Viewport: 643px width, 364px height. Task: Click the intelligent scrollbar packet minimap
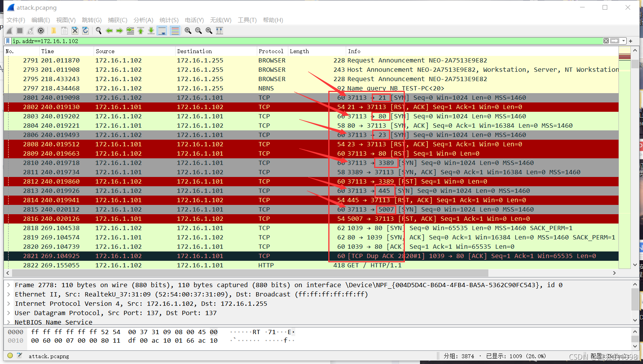625,158
